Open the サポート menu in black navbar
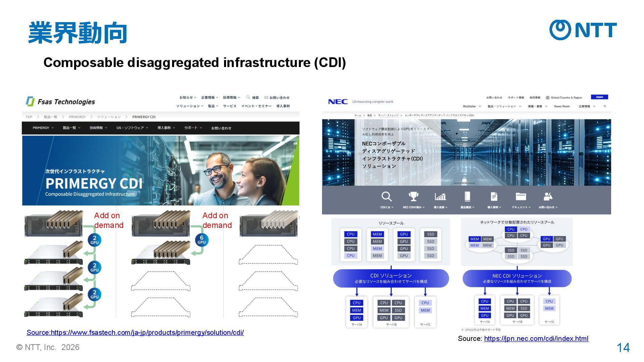 [x=193, y=128]
